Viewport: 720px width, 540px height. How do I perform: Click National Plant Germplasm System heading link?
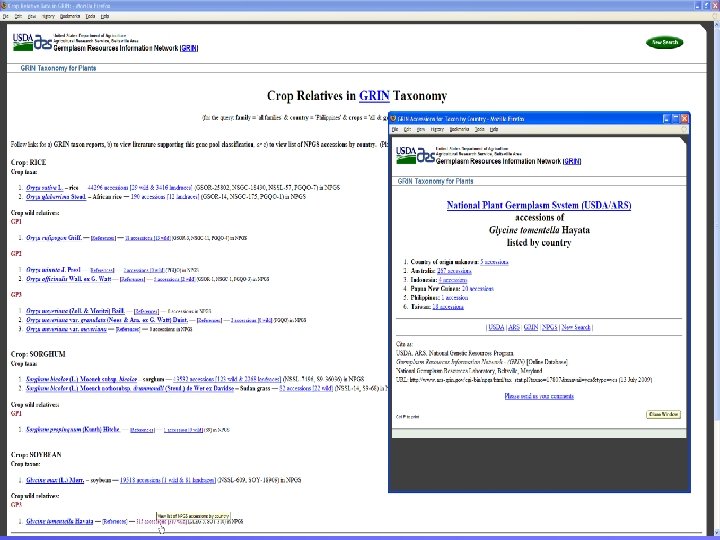[539, 205]
